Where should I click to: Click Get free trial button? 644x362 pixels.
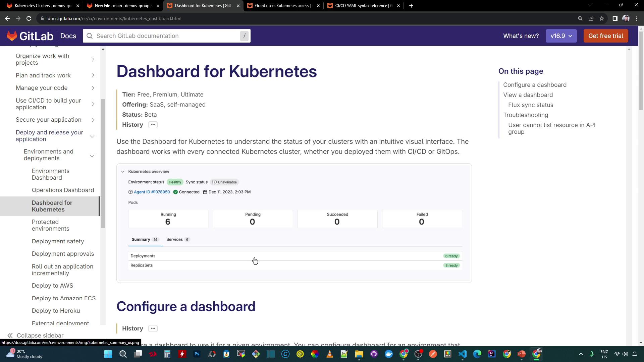pos(605,36)
